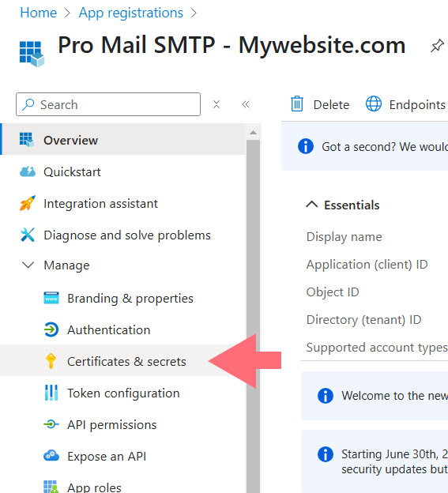This screenshot has width=448, height=493.
Task: Click the Token configuration bars icon
Action: tap(51, 393)
